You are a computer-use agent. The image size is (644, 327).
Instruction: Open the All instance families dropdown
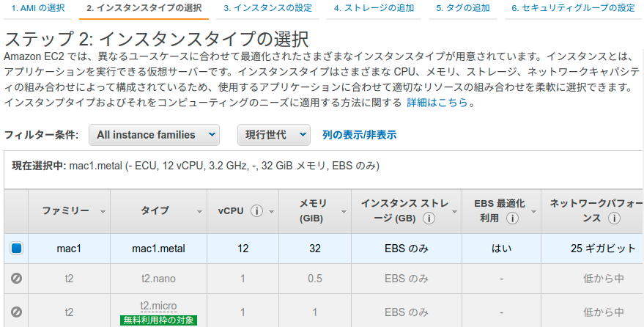point(155,135)
